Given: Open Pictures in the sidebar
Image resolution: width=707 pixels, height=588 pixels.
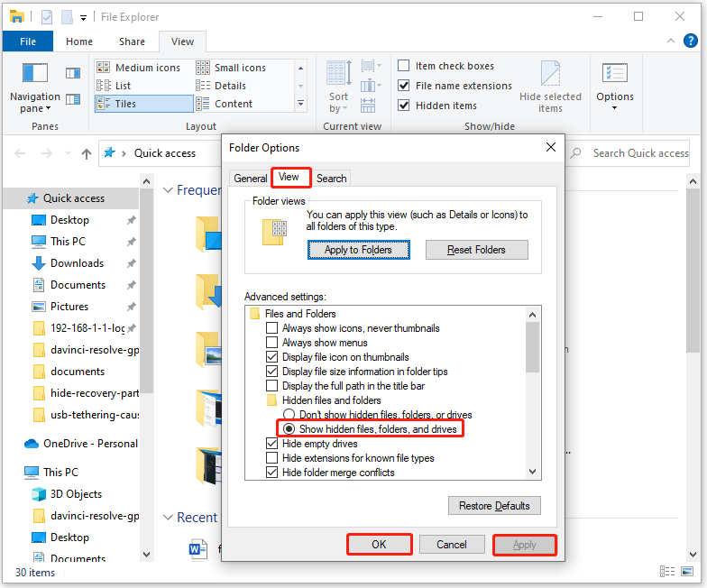Looking at the screenshot, I should click(x=69, y=307).
